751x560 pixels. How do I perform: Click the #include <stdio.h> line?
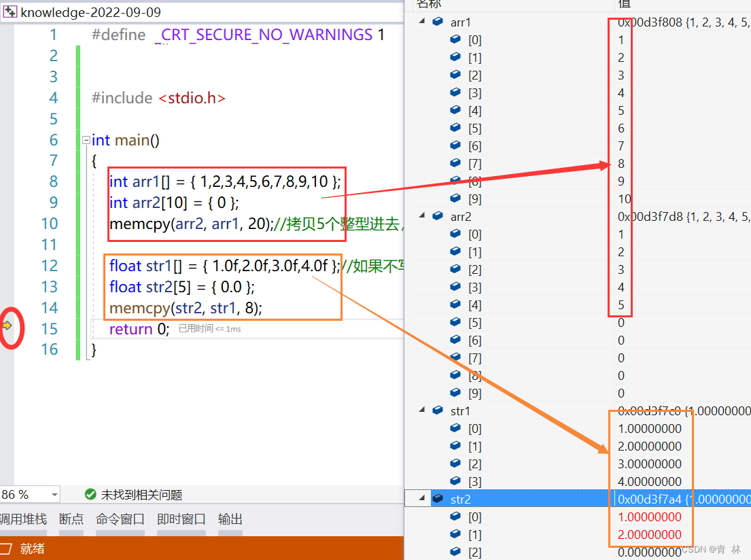[158, 98]
